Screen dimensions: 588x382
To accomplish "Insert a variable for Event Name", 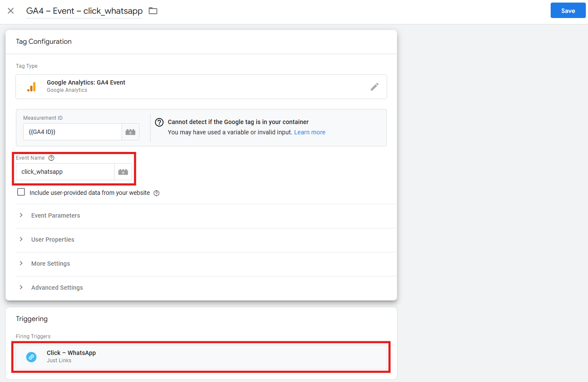I will pos(123,172).
